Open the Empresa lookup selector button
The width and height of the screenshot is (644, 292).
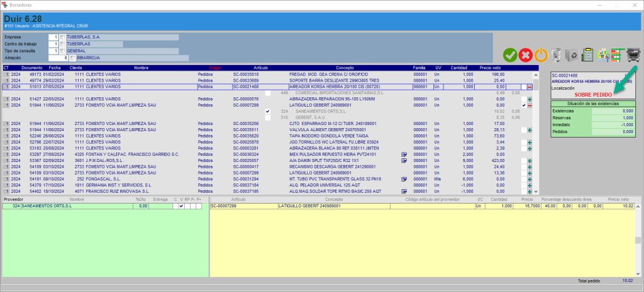[x=62, y=37]
